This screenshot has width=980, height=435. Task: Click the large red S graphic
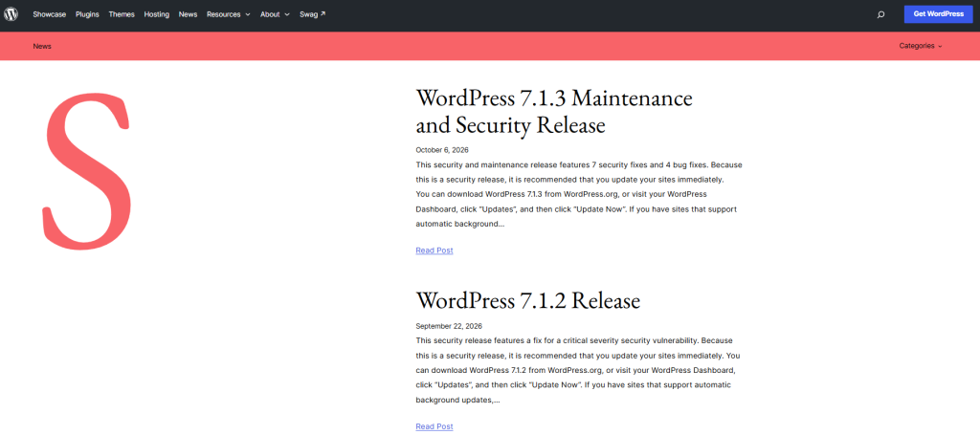87,172
